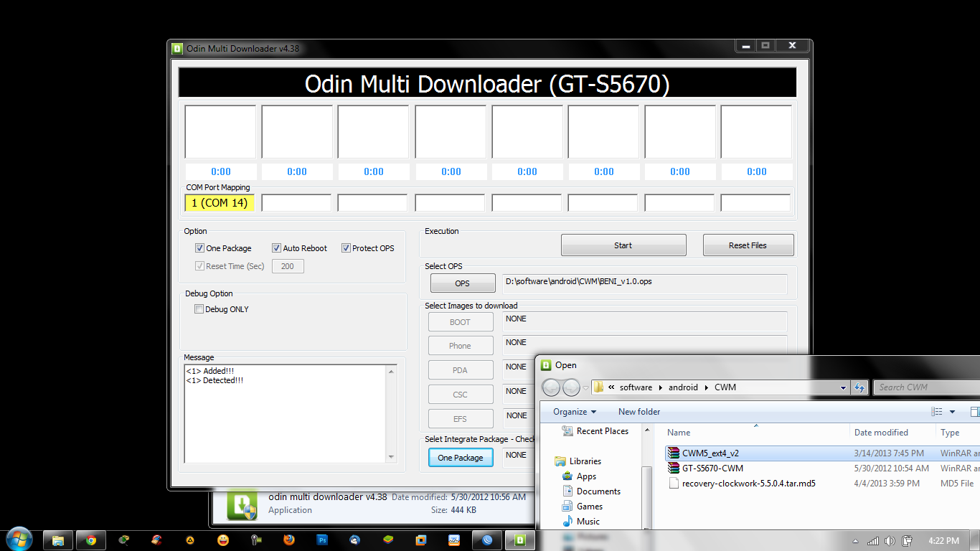Click the PDA button
The height and width of the screenshot is (551, 980).
[x=461, y=370]
